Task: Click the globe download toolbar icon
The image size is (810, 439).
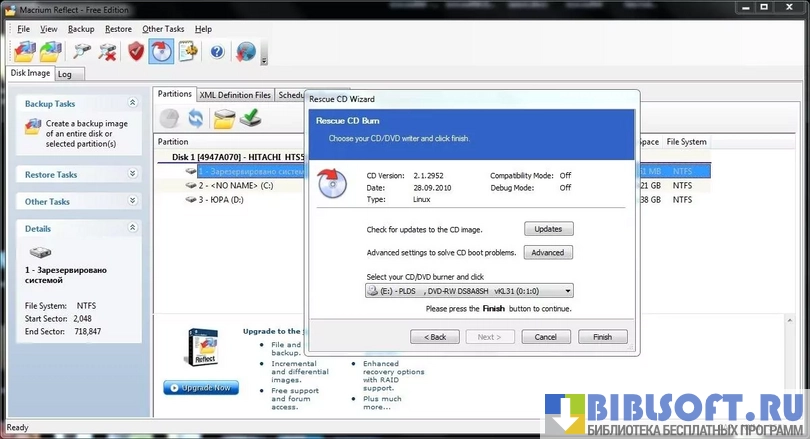Action: tap(245, 51)
